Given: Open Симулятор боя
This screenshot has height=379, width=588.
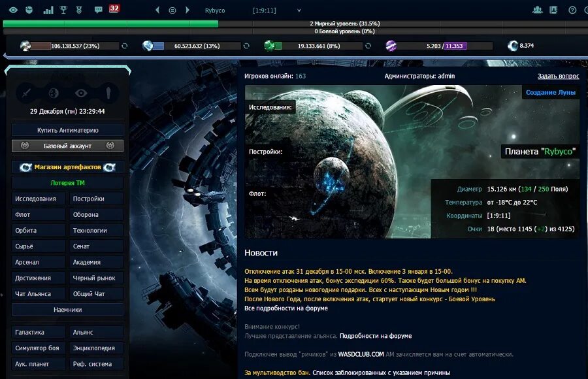Looking at the screenshot, I should (39, 348).
